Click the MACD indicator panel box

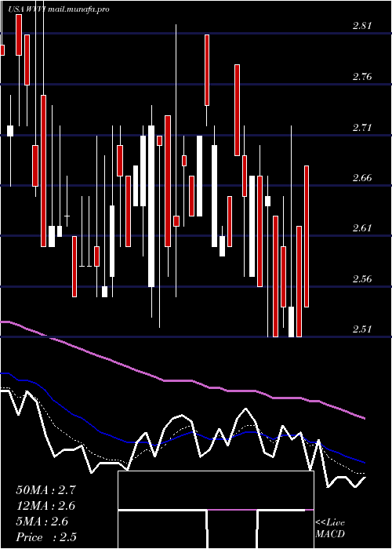point(216,510)
